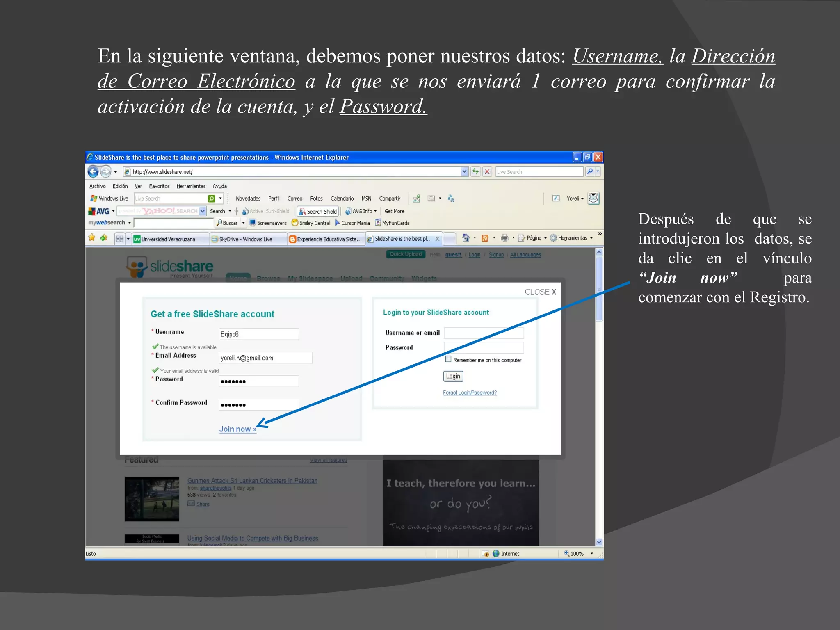Screen dimensions: 840x630
Task: Open the recent pages dropdown arrow
Action: [x=116, y=172]
